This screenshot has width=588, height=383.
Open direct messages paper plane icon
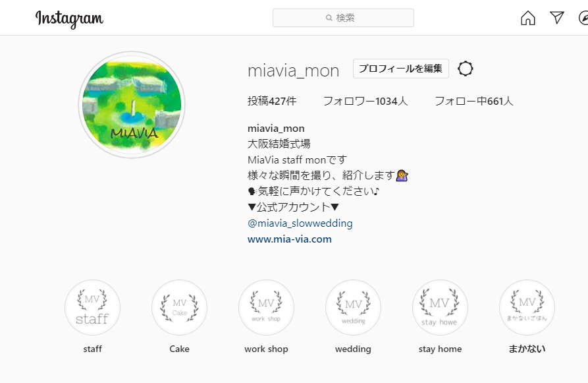coord(557,18)
